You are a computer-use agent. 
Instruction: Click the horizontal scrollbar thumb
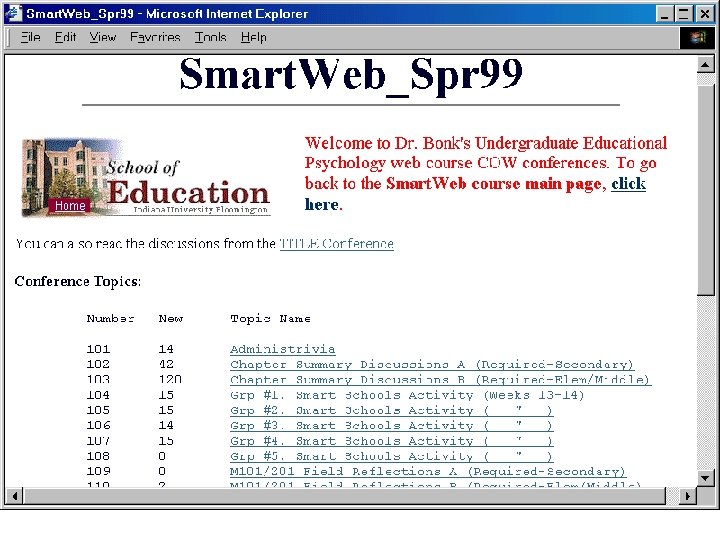pos(344,496)
